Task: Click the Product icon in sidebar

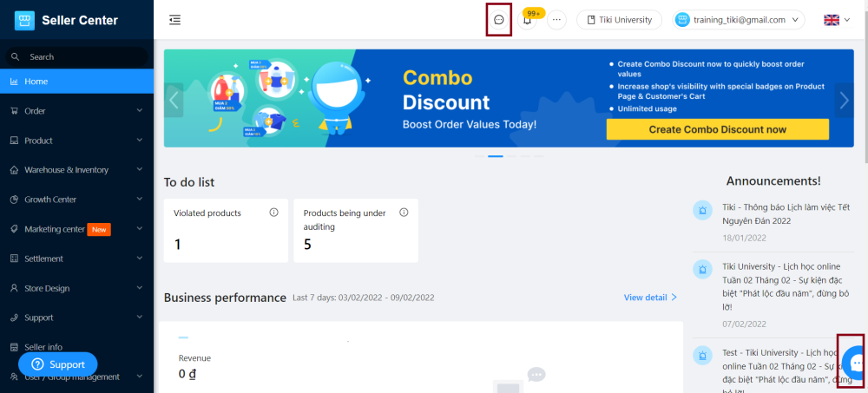Action: click(x=15, y=141)
